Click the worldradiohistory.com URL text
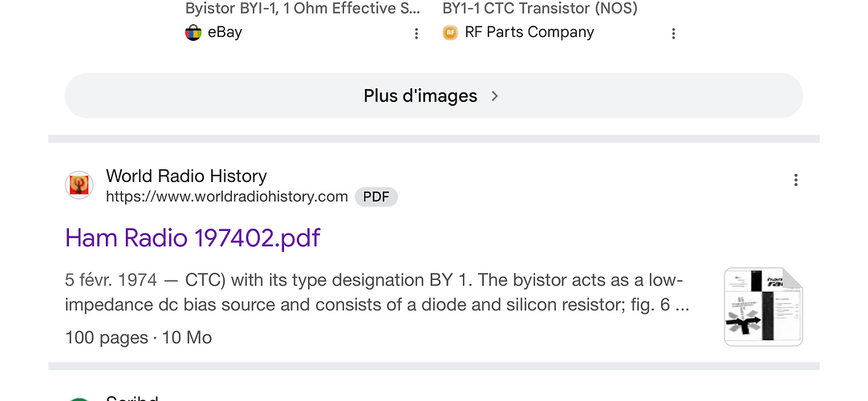 227,196
